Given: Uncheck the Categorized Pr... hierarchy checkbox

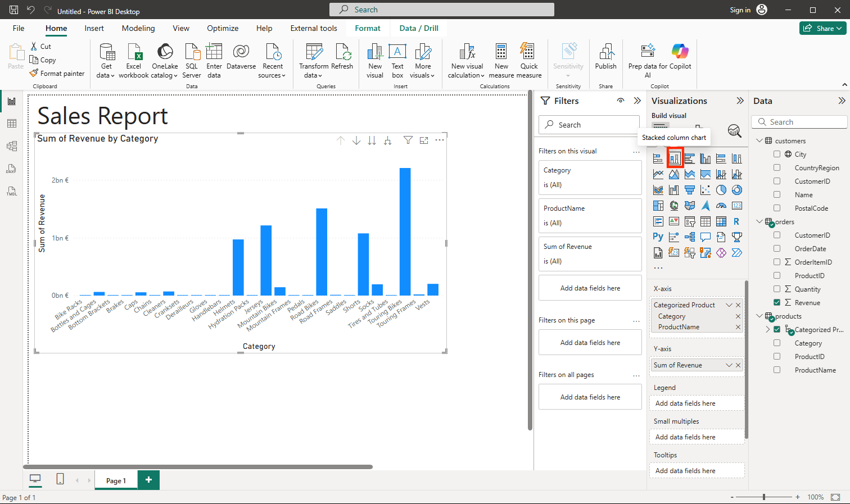Looking at the screenshot, I should coord(777,329).
